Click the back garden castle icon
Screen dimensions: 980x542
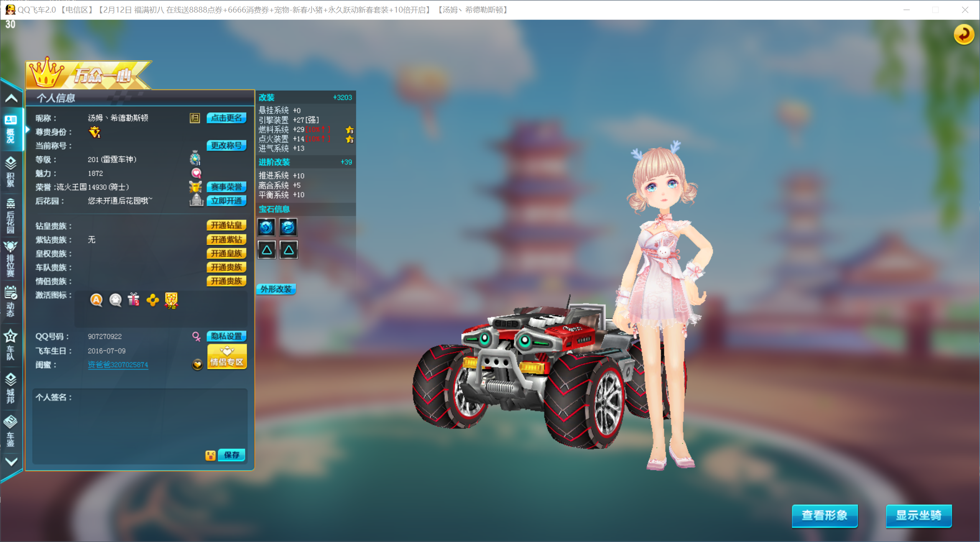coord(196,200)
